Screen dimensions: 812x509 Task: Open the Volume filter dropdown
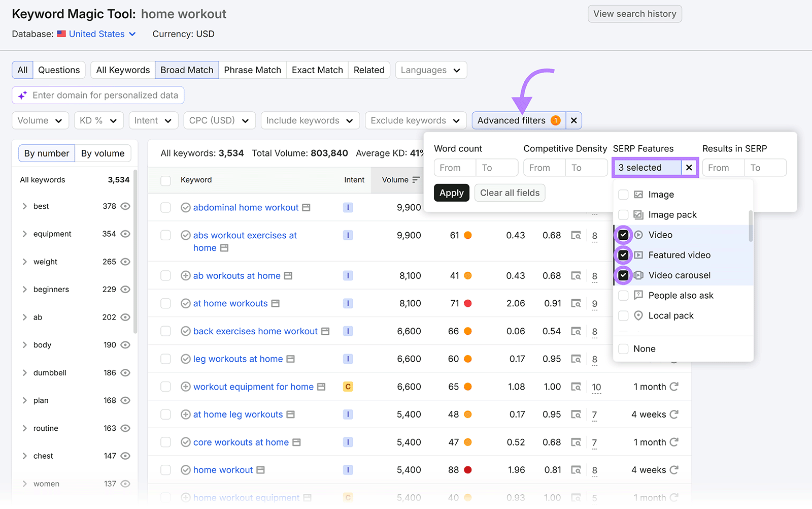click(40, 120)
